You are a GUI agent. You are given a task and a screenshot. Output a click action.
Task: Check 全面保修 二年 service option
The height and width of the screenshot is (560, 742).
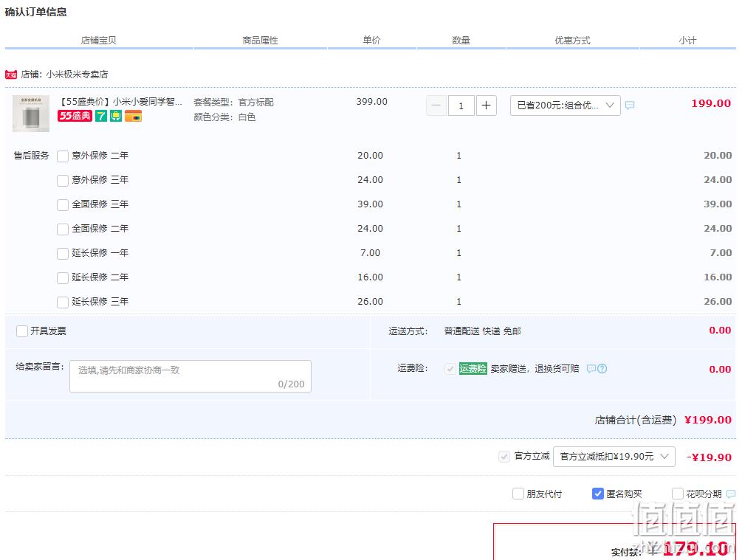tap(63, 229)
